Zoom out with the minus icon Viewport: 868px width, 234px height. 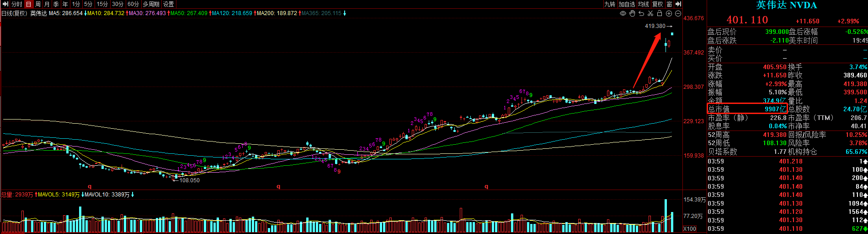tap(678, 14)
